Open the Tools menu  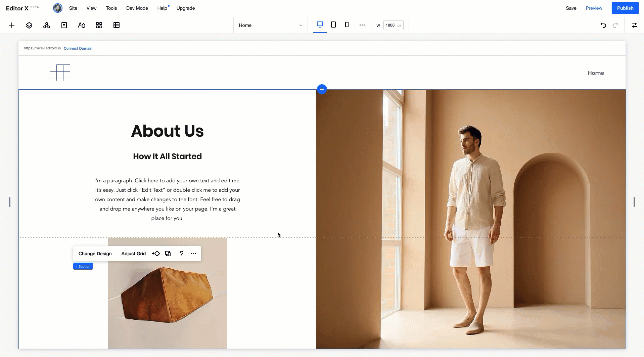point(111,8)
